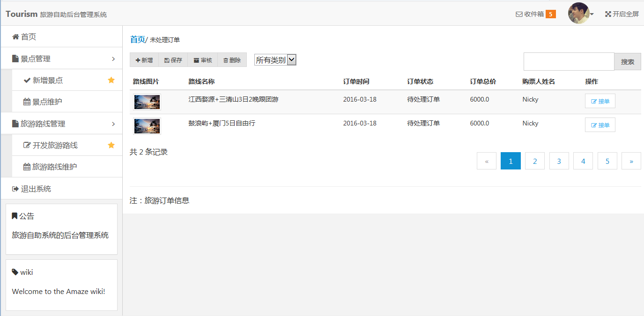Go to 首页 in the sidebar
The height and width of the screenshot is (316, 644).
[61, 37]
